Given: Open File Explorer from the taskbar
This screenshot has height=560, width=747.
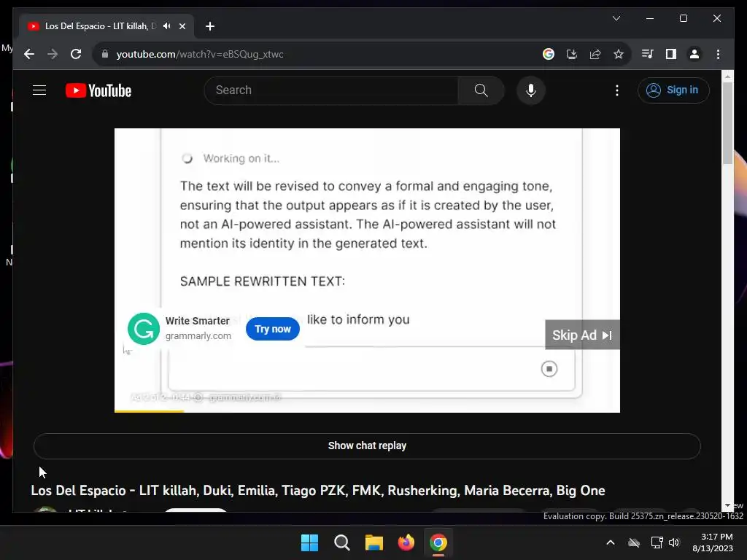Looking at the screenshot, I should [x=374, y=542].
